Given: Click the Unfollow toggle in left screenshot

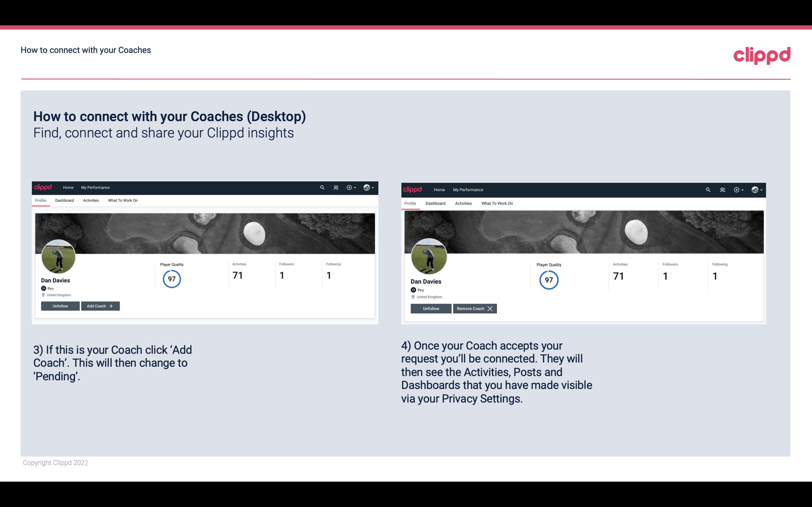Looking at the screenshot, I should pos(60,306).
